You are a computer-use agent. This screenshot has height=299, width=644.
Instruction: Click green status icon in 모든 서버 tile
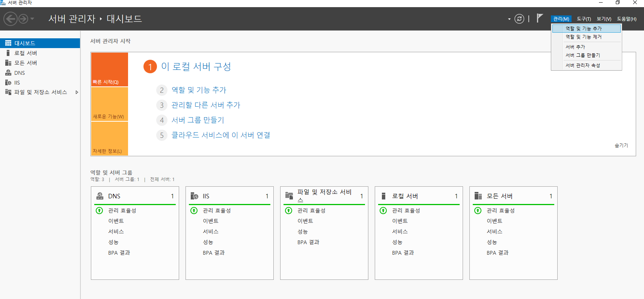click(x=478, y=211)
